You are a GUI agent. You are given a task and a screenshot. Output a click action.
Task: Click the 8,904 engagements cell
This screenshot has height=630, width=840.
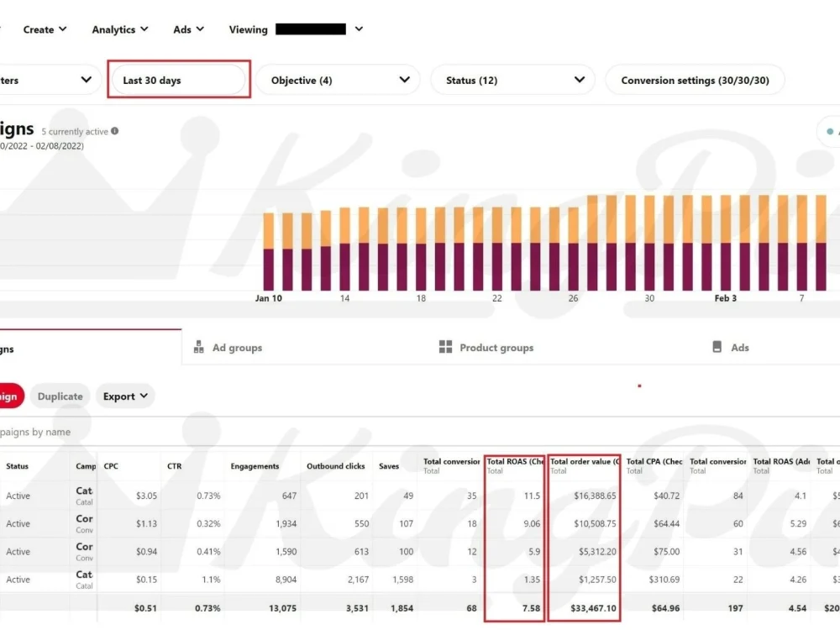286,580
